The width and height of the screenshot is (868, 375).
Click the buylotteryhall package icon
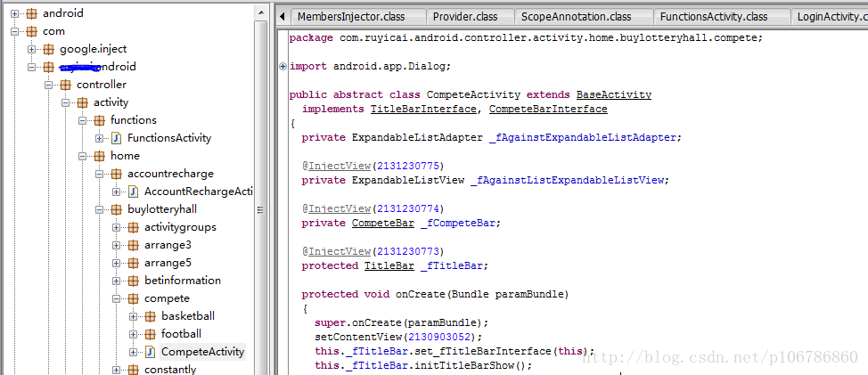point(116,209)
